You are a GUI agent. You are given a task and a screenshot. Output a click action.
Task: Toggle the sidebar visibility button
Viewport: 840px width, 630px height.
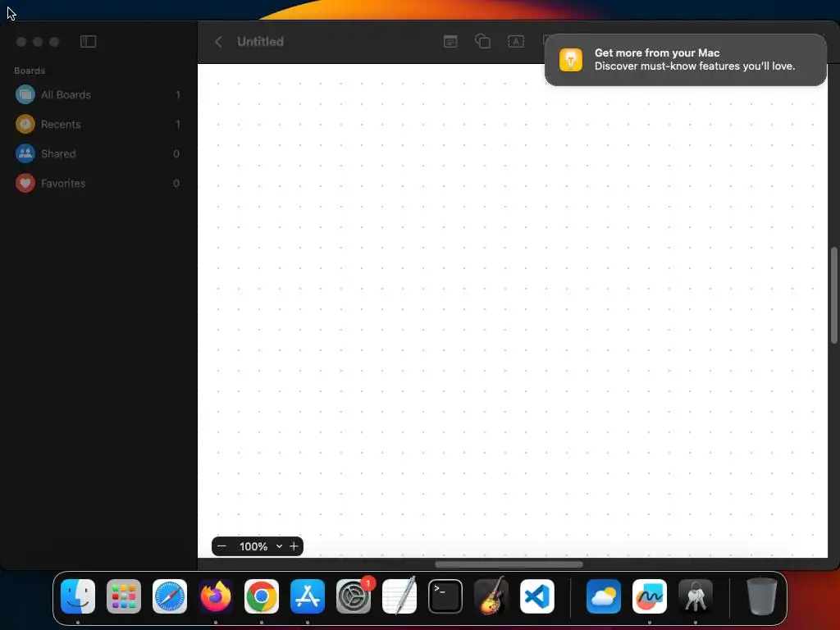[x=88, y=41]
